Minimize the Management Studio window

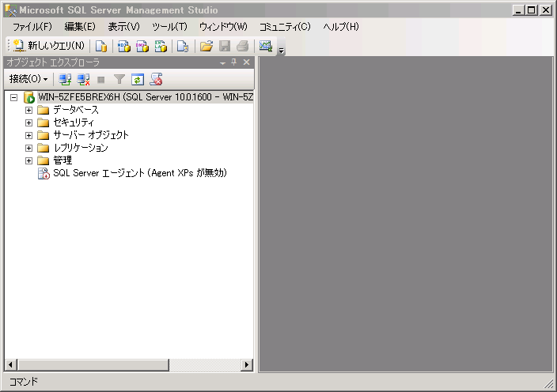(518, 10)
